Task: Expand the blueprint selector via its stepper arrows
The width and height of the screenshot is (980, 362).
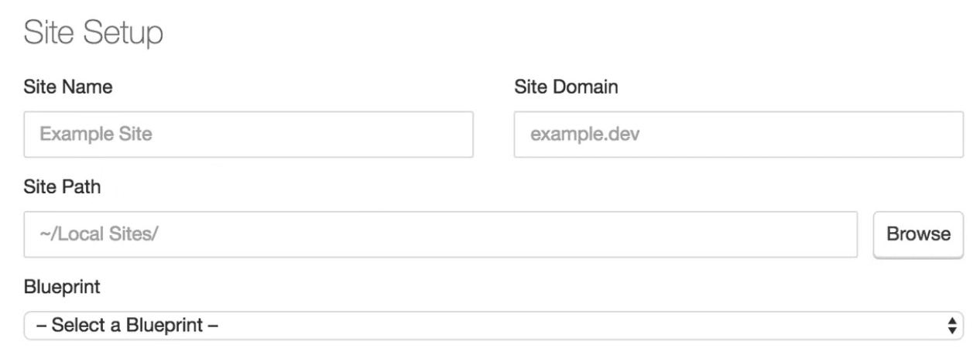Action: [952, 326]
